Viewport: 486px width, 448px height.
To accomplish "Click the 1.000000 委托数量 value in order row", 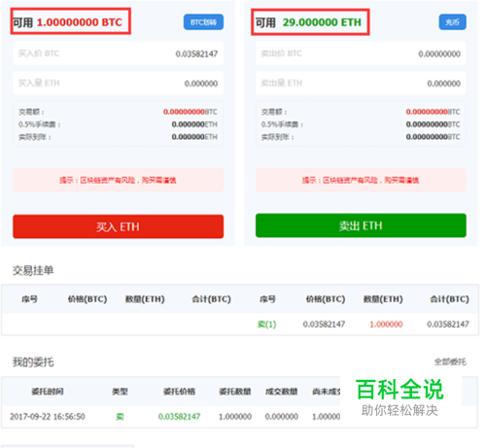I will point(235,416).
